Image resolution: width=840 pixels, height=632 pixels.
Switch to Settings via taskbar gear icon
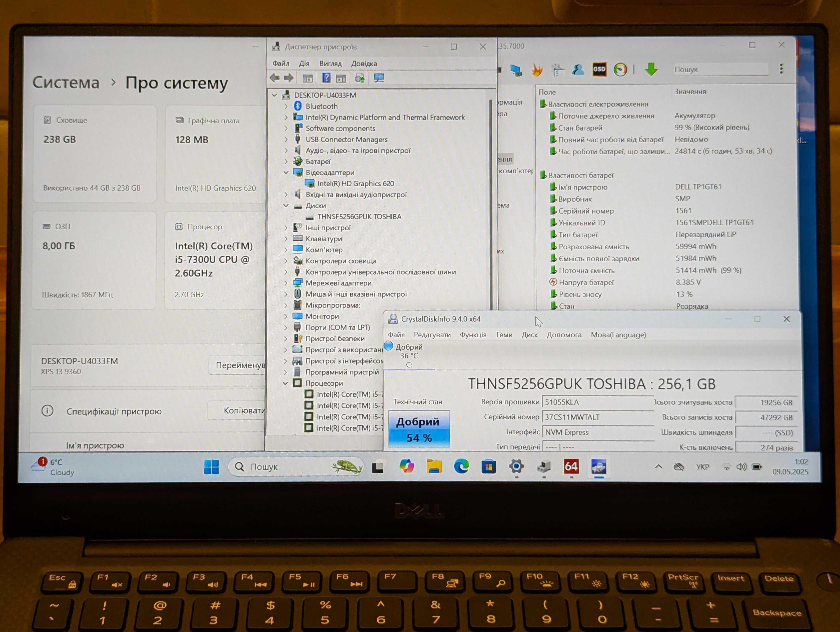click(x=516, y=466)
